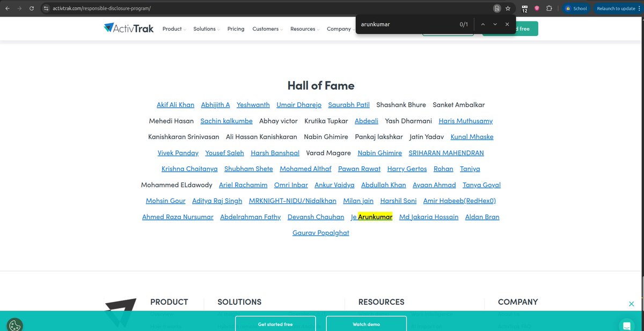Open the calendar extension showing 12
The height and width of the screenshot is (331, 644).
(x=525, y=9)
